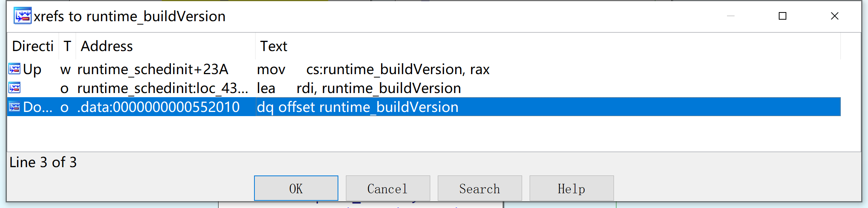This screenshot has height=208, width=868.
Task: Select the runtime_schedinit:loc_43... address entry
Action: pyautogui.click(x=163, y=88)
